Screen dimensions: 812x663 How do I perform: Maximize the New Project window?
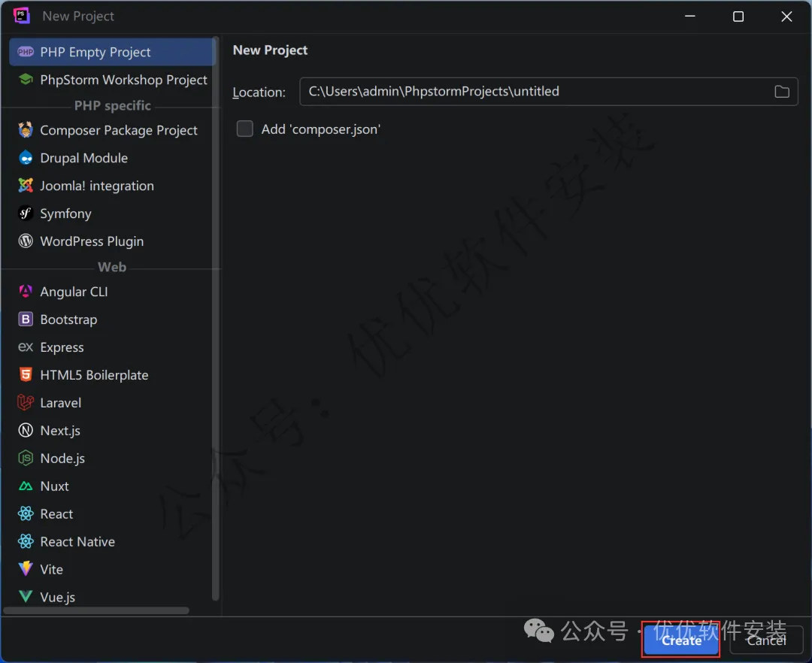(738, 17)
